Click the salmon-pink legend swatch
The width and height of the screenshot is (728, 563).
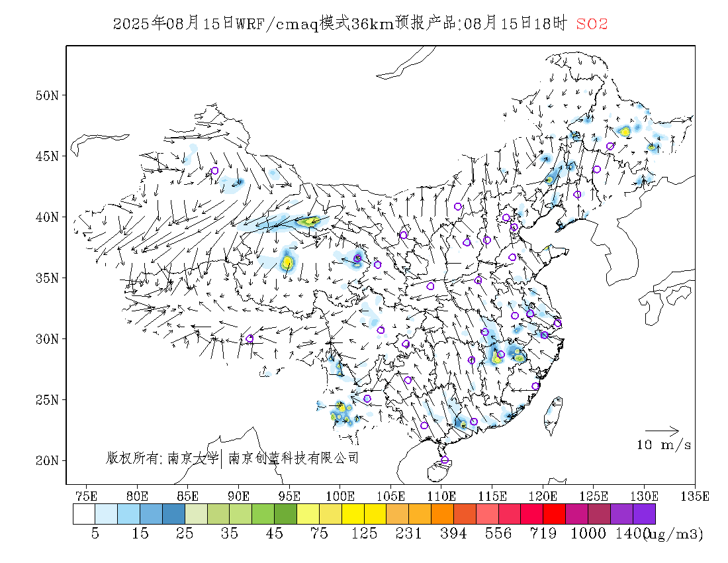tap(487, 514)
